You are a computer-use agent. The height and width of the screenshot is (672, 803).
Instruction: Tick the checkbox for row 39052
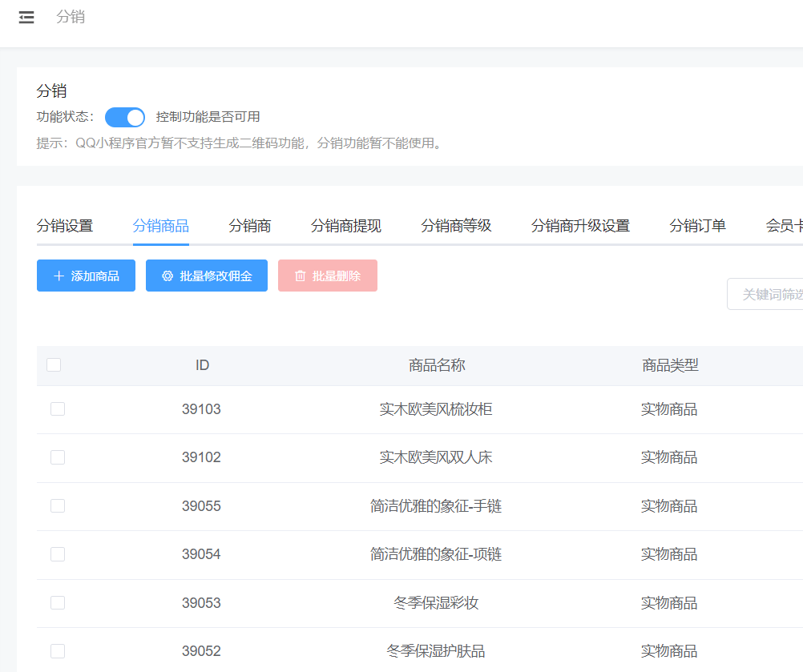click(58, 651)
